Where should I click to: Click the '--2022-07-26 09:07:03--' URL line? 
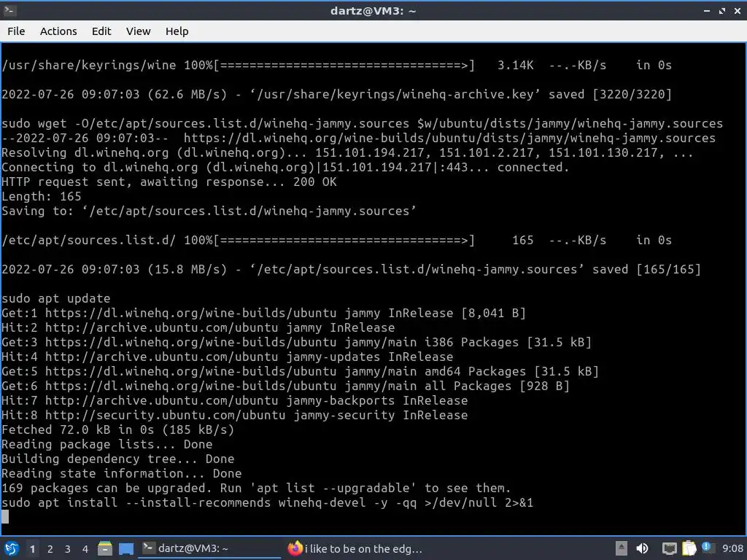pyautogui.click(x=358, y=138)
